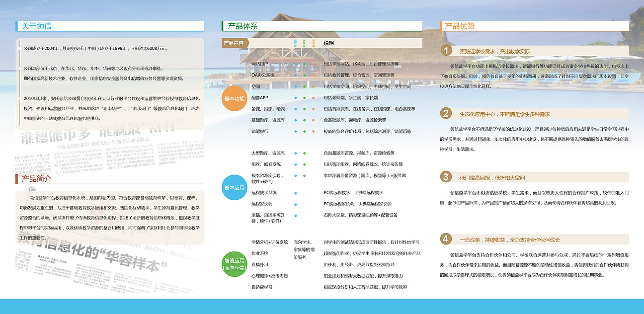
Task: Click the heading 低门槛高回报，低折扣大空间
Action: 492,178
